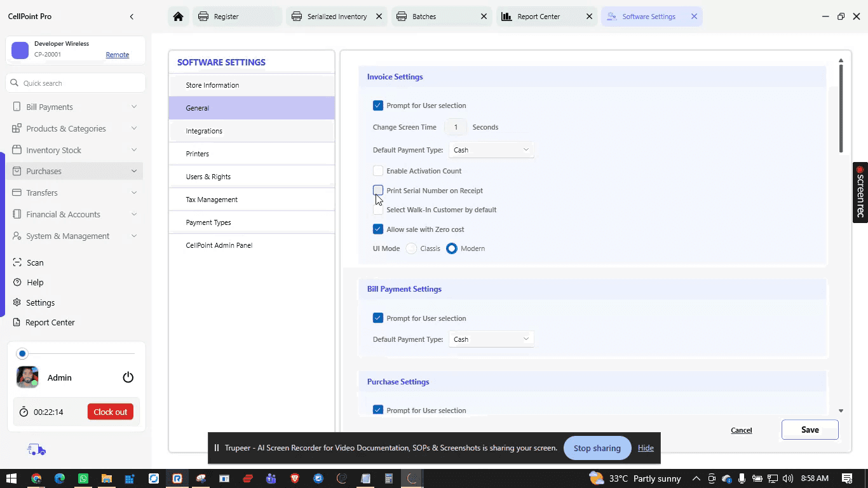Open Invoice Default Payment Type dropdown
Image resolution: width=868 pixels, height=488 pixels.
pos(491,150)
